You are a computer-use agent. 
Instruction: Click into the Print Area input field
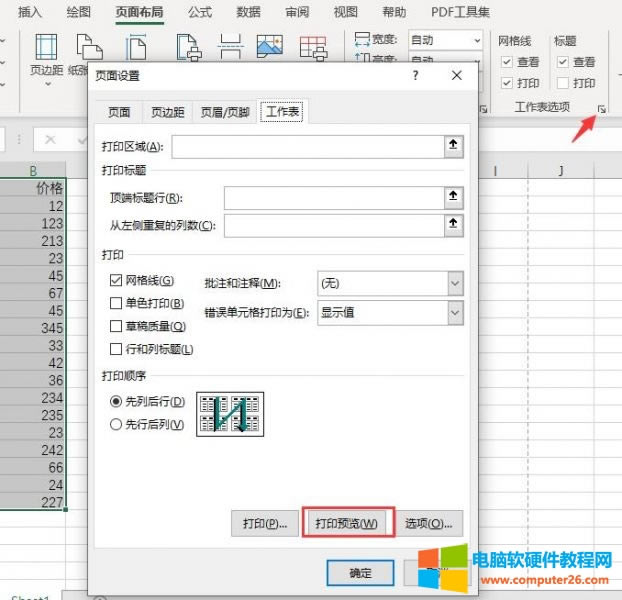(307, 147)
